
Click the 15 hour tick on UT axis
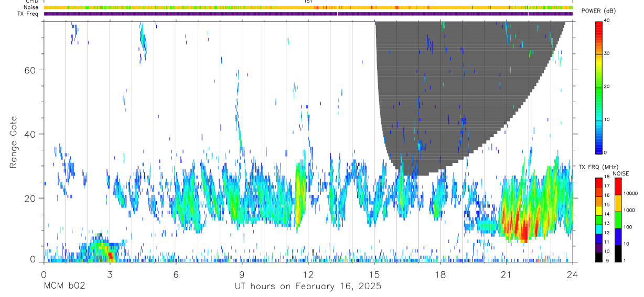[374, 274]
